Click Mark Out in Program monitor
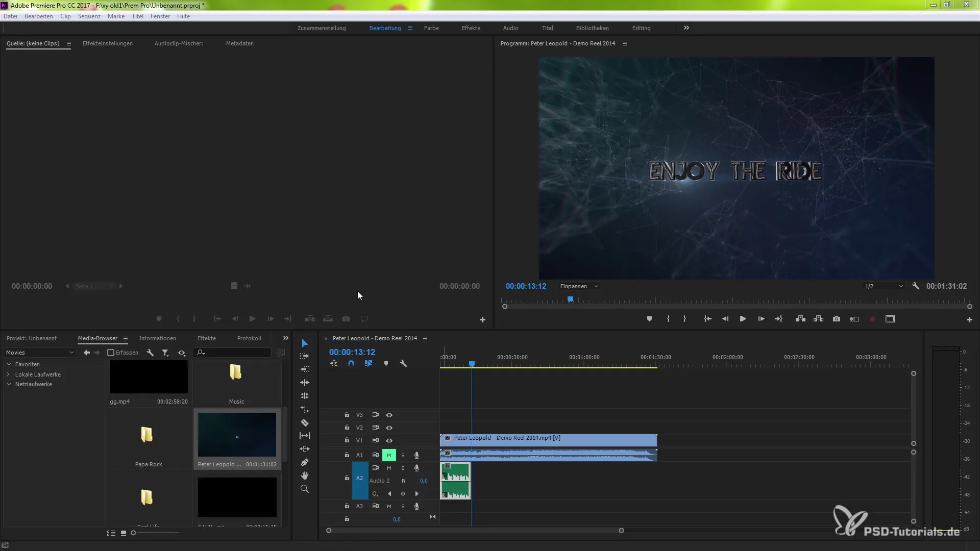The width and height of the screenshot is (980, 551). (x=684, y=319)
